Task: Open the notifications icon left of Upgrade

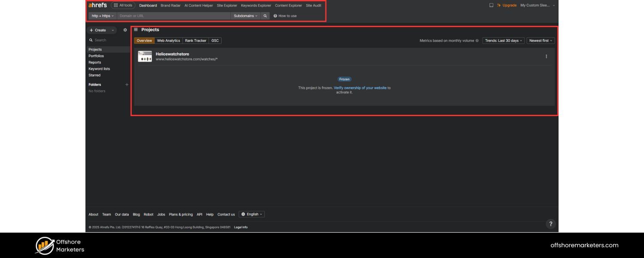Action: pos(491,5)
